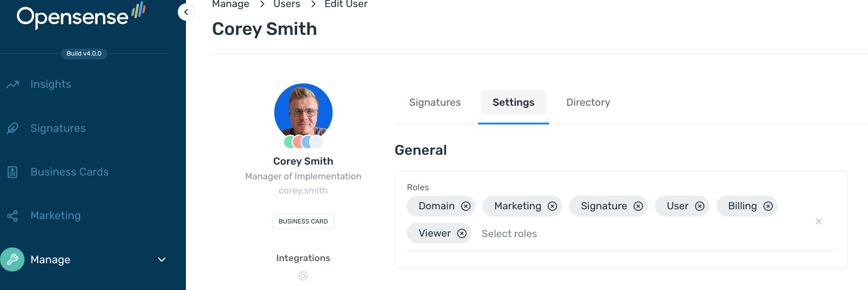Click the integrations @ icon
This screenshot has width=868, height=290.
point(303,276)
